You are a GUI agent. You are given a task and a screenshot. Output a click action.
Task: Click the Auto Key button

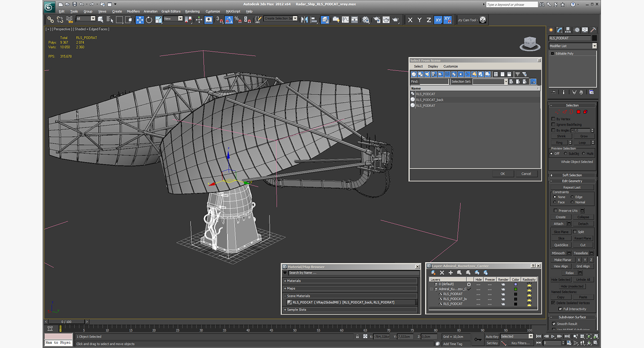coord(492,337)
